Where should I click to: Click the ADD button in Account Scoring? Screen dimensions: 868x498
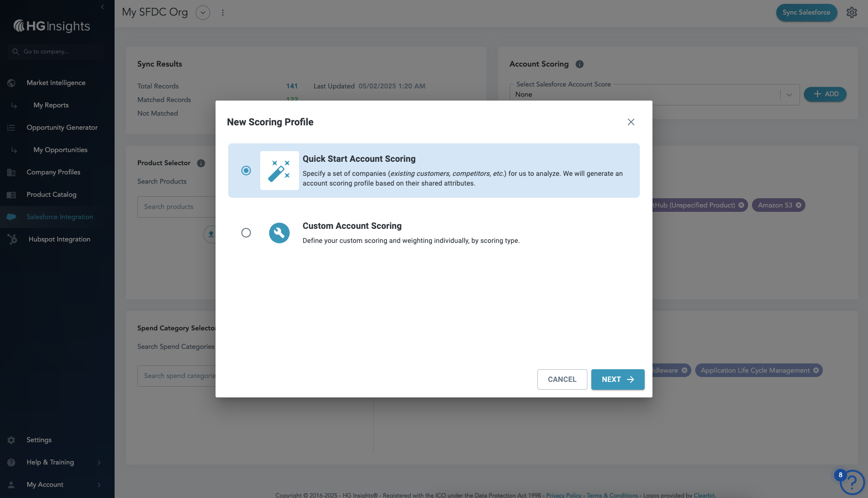(825, 94)
